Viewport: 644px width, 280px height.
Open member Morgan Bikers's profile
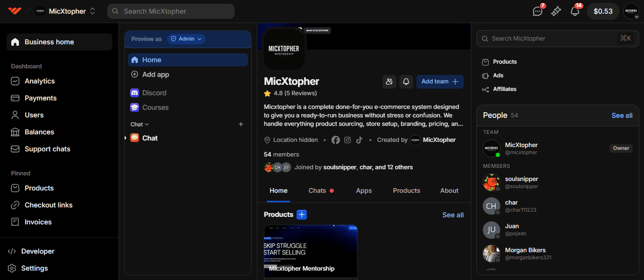557,254
